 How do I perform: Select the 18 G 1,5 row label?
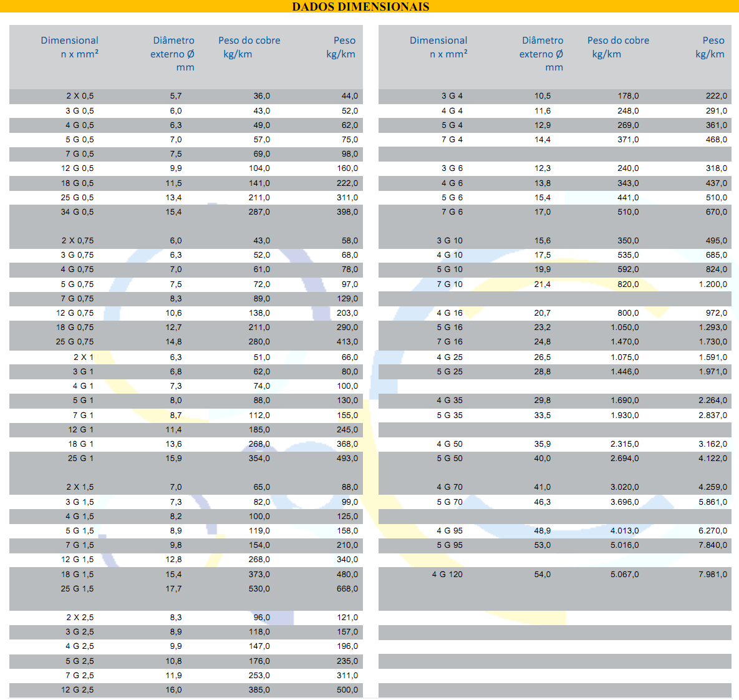pos(77,575)
